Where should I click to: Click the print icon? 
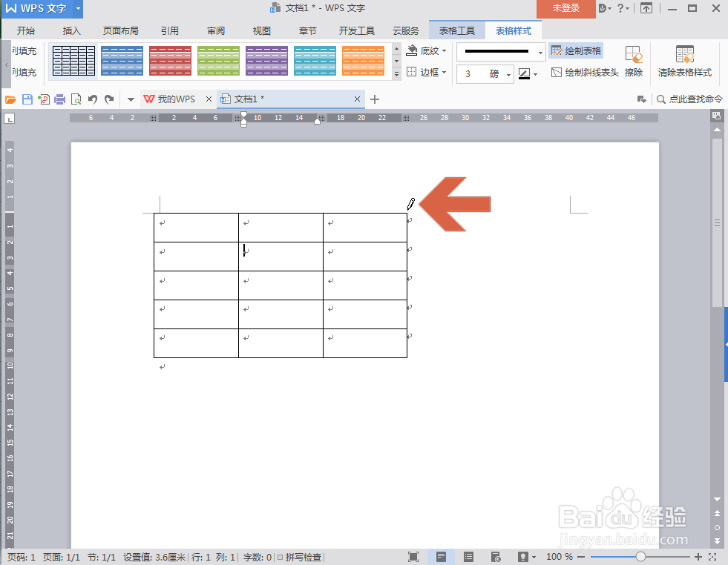60,99
